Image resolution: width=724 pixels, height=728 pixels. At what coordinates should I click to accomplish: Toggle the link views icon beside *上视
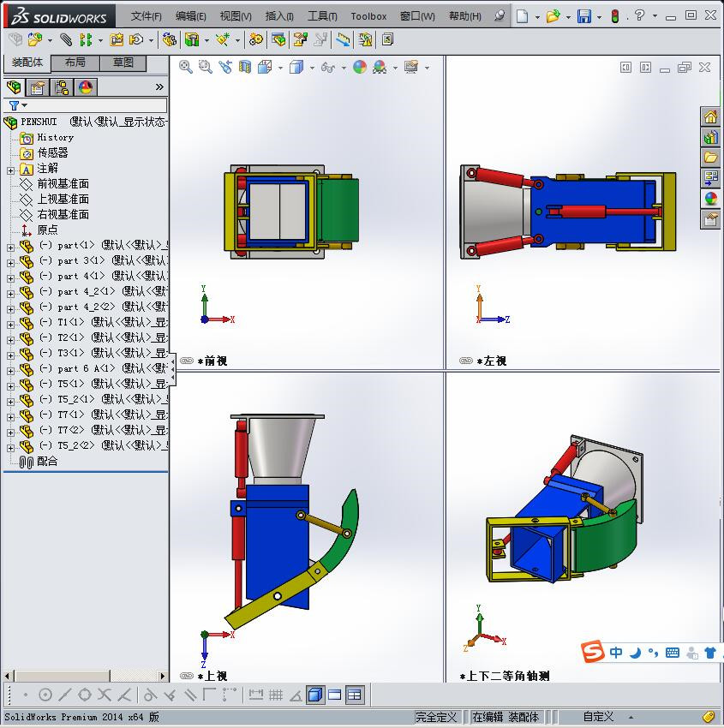tap(187, 676)
